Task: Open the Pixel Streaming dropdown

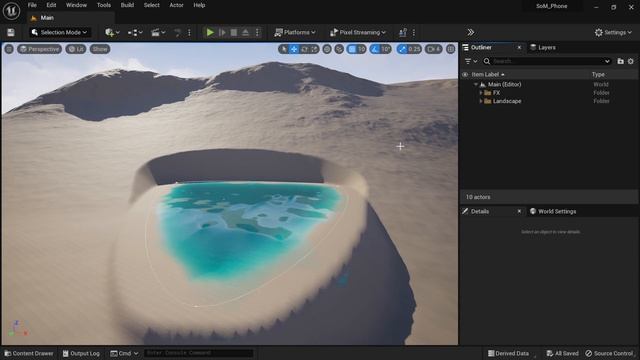Action: coord(358,33)
